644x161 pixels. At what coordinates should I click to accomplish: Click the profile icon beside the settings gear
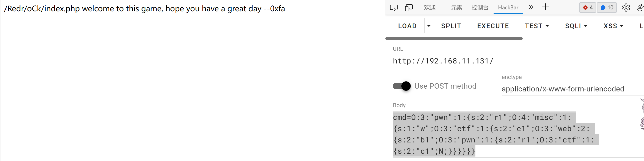[x=640, y=8]
